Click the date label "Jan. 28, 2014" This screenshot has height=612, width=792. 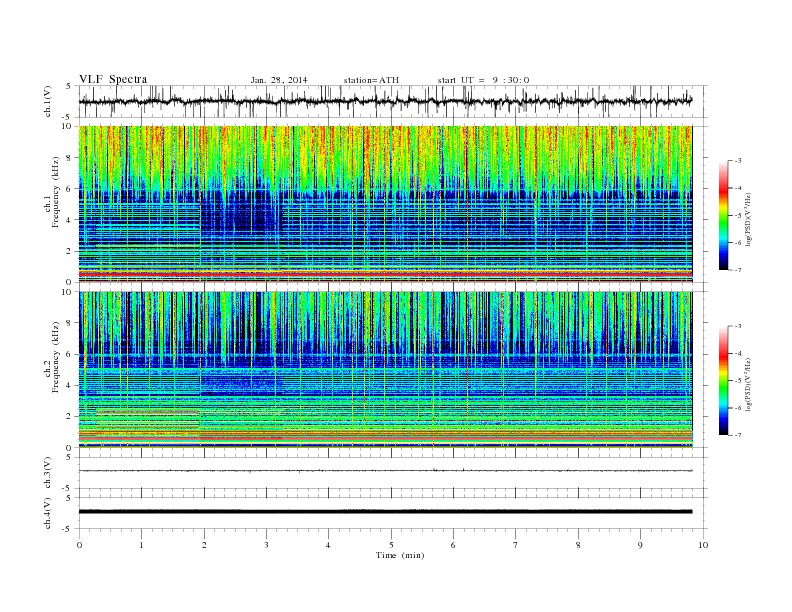click(x=279, y=80)
